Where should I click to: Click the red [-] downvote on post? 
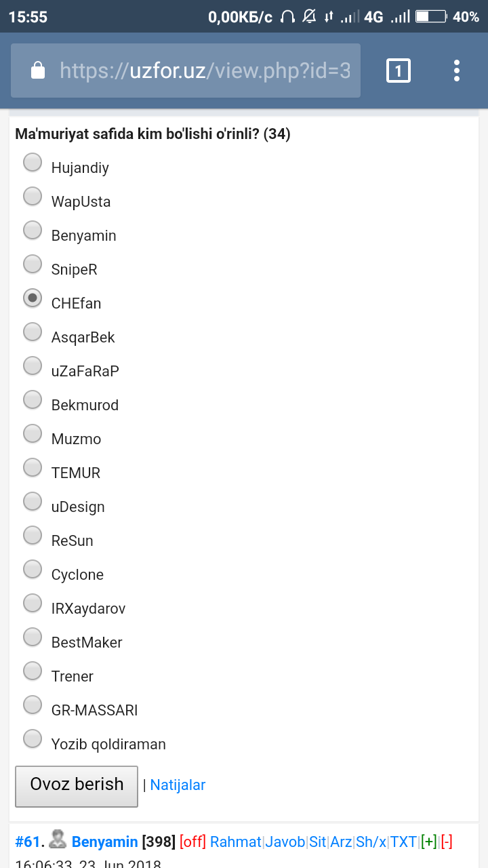pos(447,842)
